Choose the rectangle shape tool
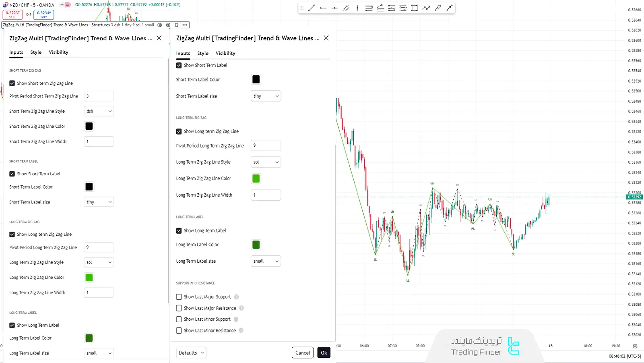 [x=415, y=8]
